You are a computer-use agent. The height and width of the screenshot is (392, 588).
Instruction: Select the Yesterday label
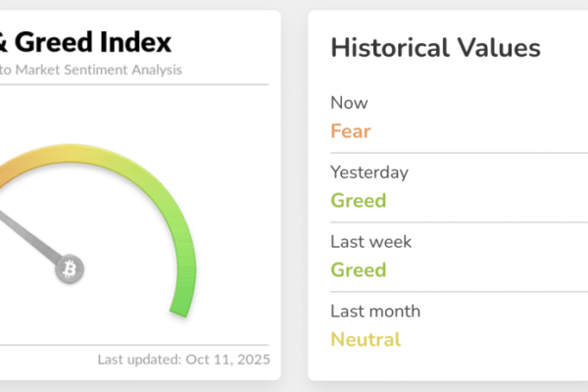click(x=368, y=172)
